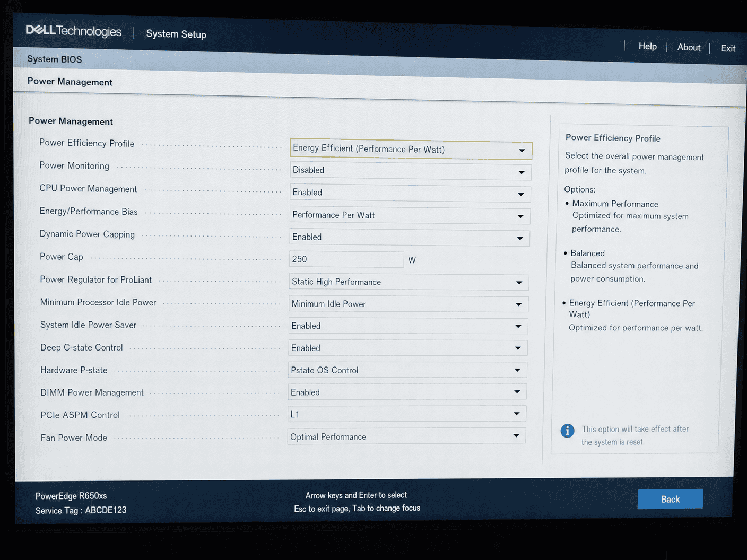This screenshot has width=747, height=560.
Task: Click Balanced option text in help panel
Action: 587,253
